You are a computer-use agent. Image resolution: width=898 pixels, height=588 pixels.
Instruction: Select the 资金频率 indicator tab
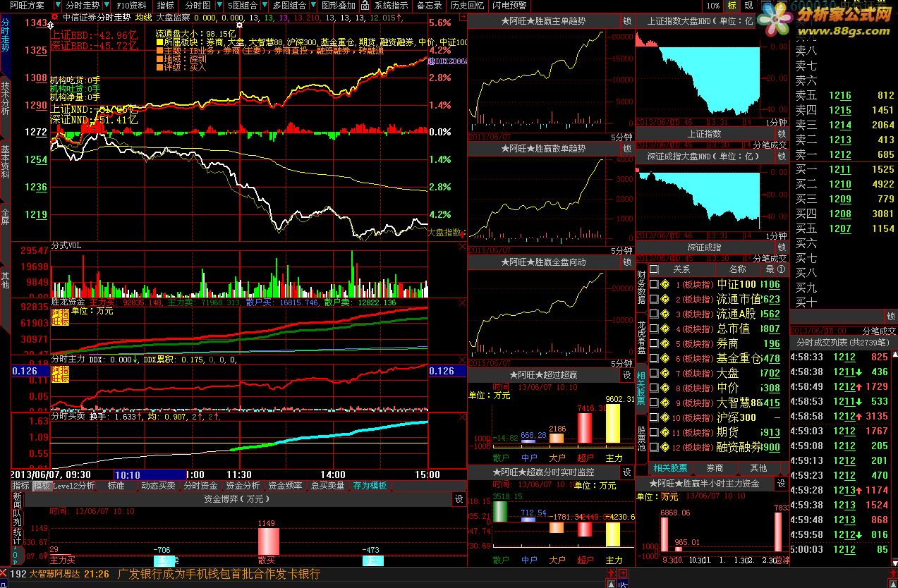[x=285, y=486]
